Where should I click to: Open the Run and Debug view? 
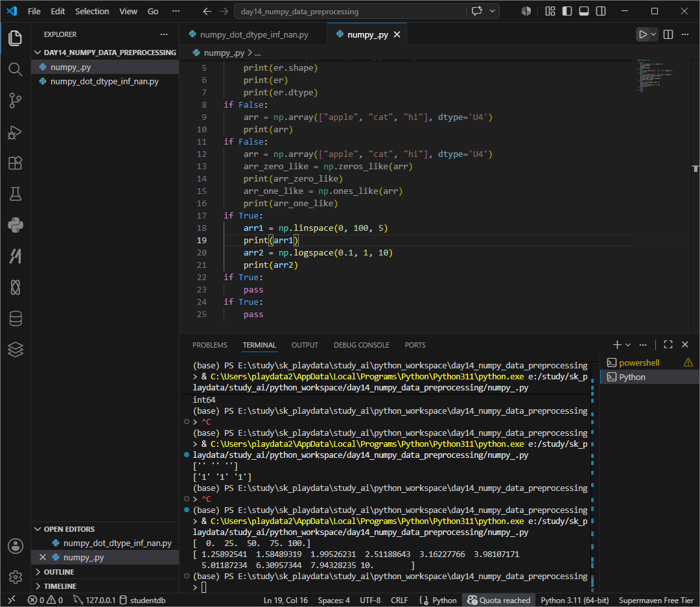pos(15,132)
